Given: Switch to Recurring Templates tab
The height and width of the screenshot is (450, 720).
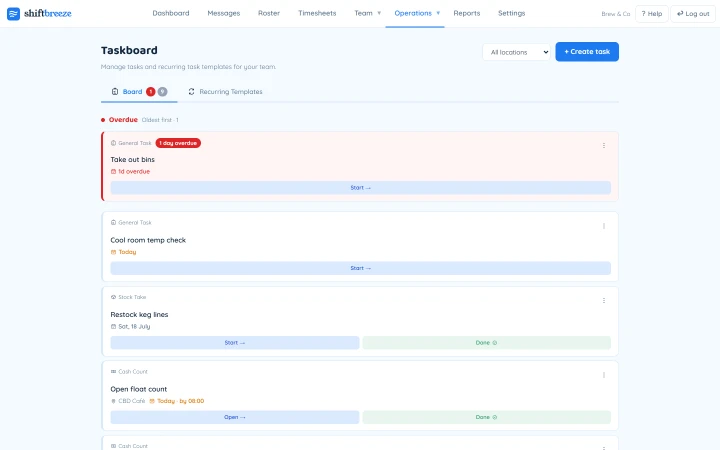Looking at the screenshot, I should click(x=225, y=92).
